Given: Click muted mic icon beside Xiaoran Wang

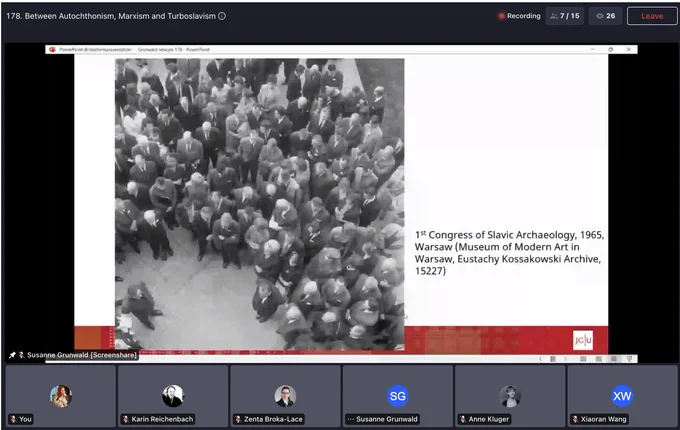Looking at the screenshot, I should pyautogui.click(x=575, y=419).
